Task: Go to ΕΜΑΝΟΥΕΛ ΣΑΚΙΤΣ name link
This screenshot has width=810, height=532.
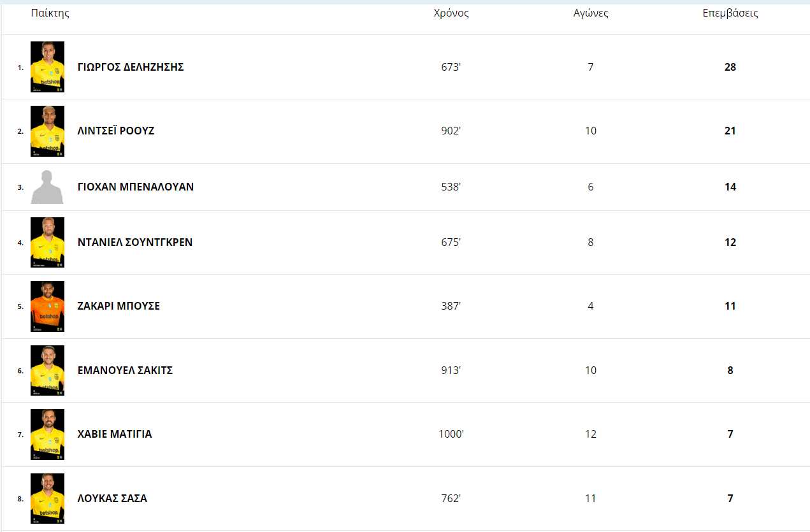Action: (125, 370)
